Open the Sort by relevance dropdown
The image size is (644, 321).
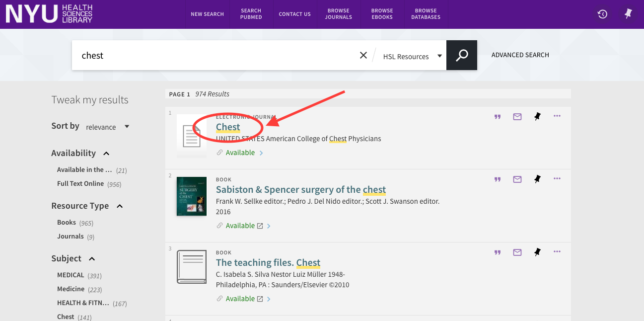point(107,127)
